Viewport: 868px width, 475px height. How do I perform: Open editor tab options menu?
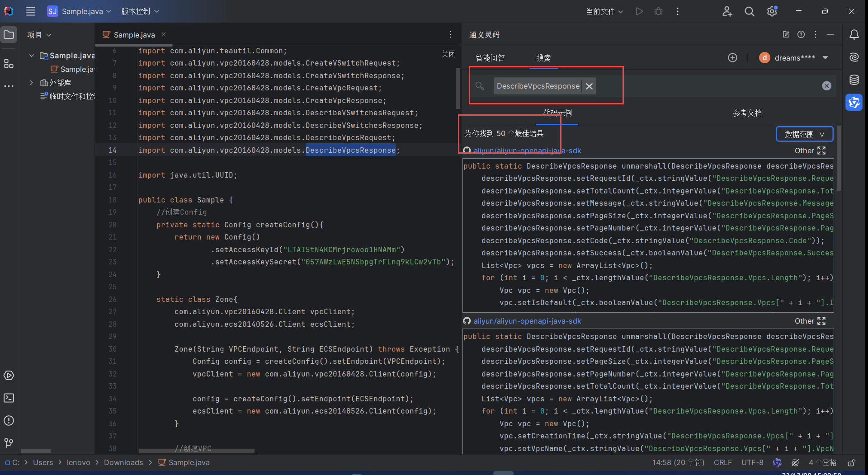pos(451,35)
